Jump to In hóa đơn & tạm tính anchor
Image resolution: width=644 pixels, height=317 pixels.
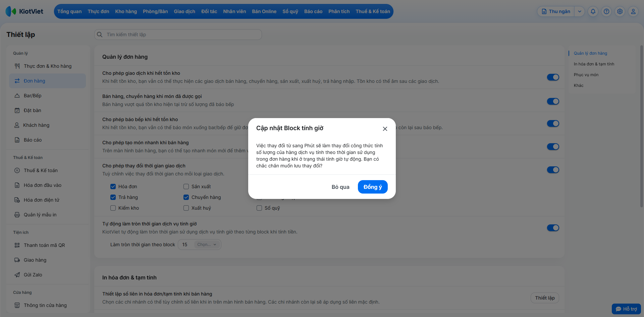tap(594, 64)
